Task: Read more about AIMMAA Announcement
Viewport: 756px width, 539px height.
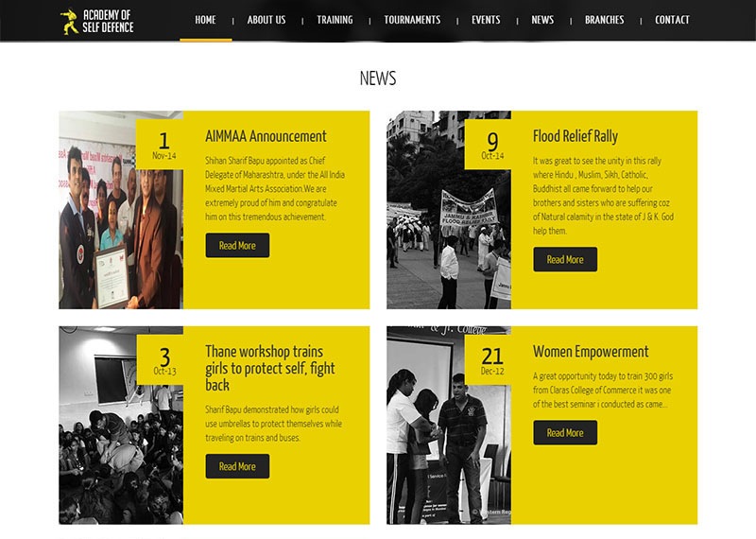Action: pyautogui.click(x=237, y=246)
